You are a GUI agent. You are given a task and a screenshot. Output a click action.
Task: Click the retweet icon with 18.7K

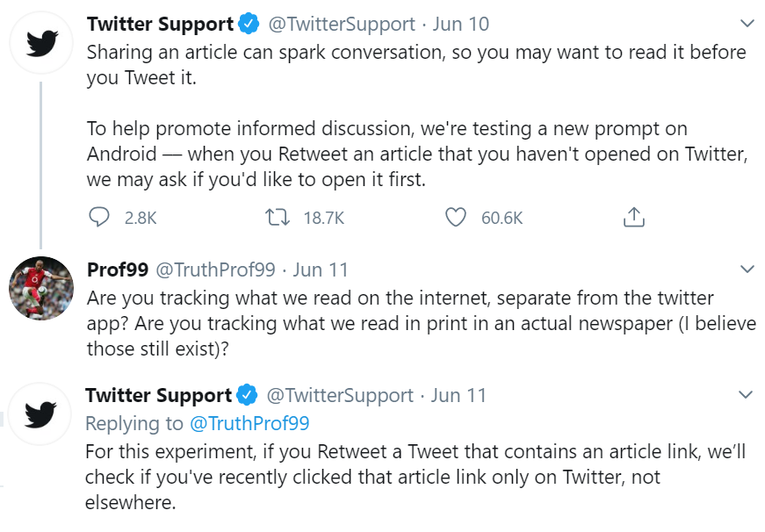click(278, 217)
